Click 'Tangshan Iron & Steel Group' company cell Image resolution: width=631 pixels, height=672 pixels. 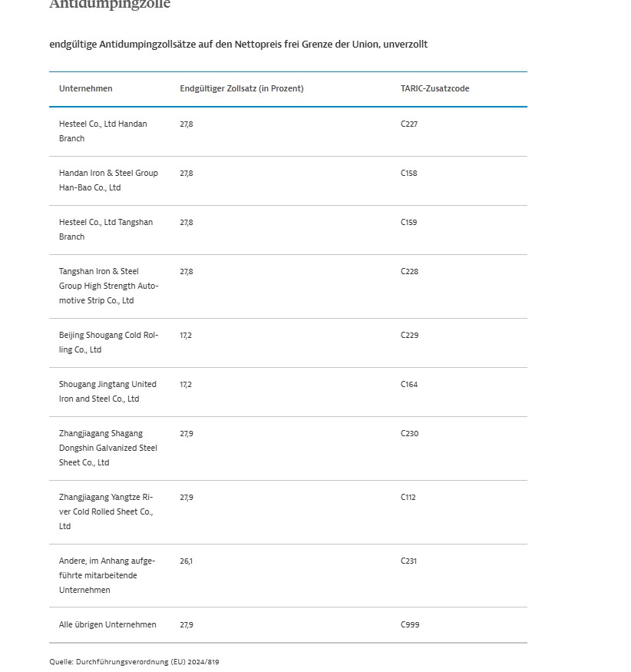pyautogui.click(x=108, y=286)
